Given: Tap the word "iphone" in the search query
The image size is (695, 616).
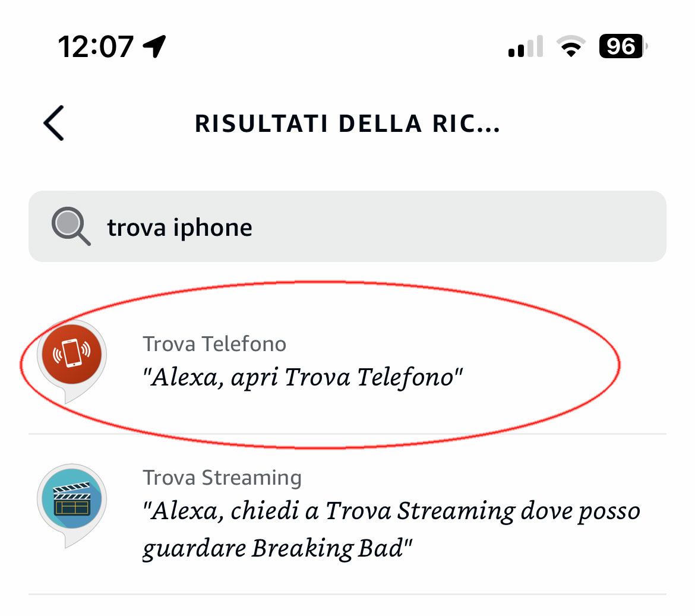Looking at the screenshot, I should pyautogui.click(x=213, y=228).
